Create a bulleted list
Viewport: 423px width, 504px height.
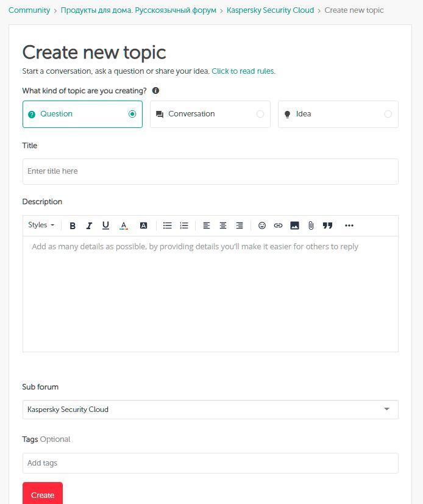(168, 225)
